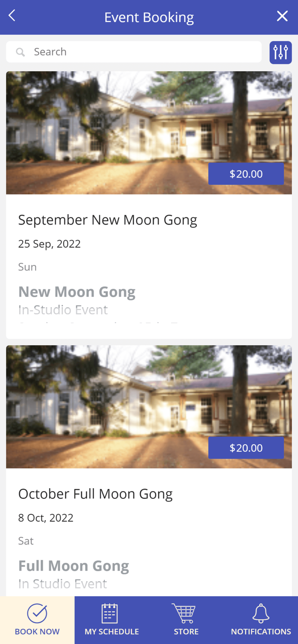The width and height of the screenshot is (298, 644).
Task: Switch to the MY SCHEDULE tab
Action: point(112,632)
